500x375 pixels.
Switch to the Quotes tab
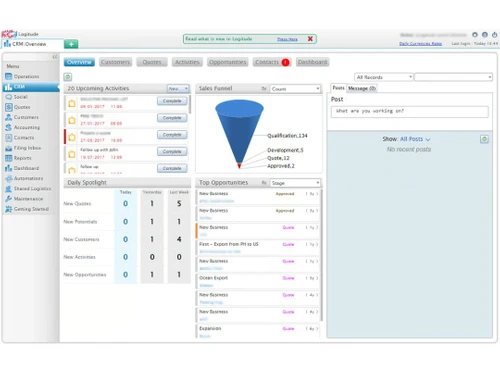click(152, 62)
